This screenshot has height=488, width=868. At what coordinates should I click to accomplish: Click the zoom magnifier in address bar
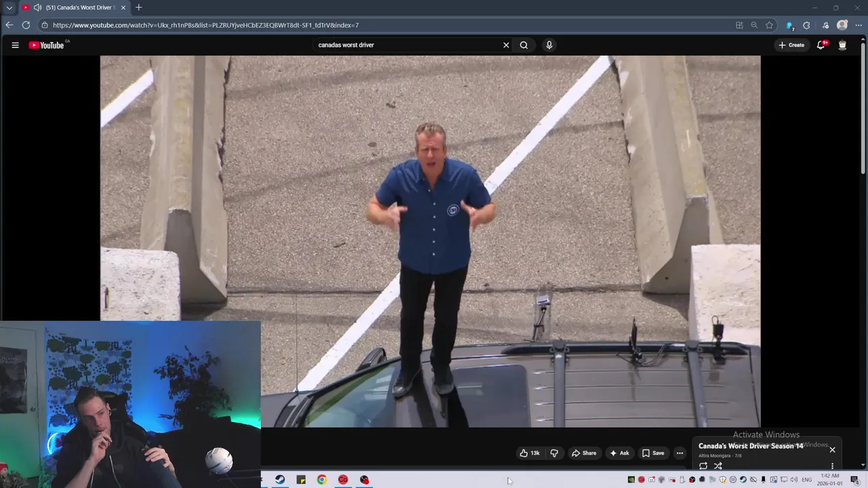point(754,25)
